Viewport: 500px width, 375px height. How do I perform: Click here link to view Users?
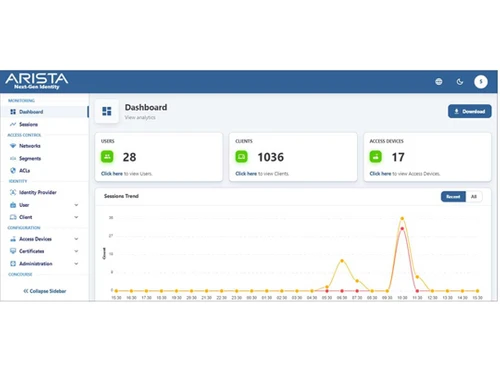tap(112, 174)
